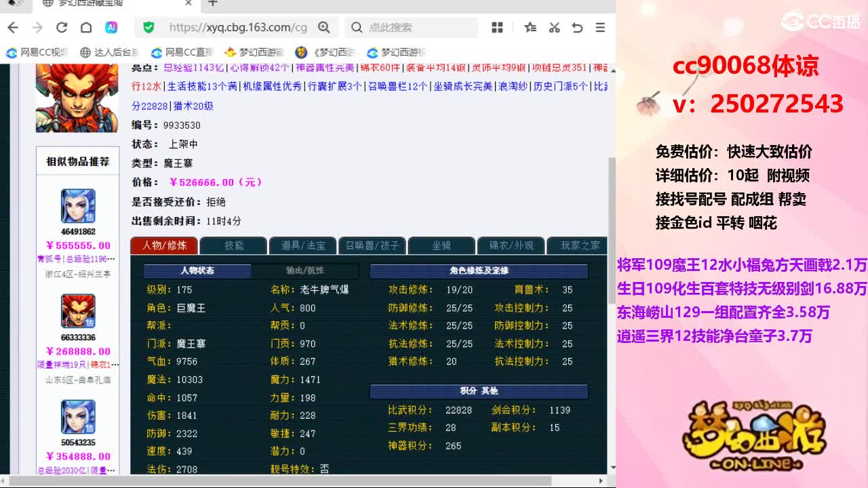Switch to the 锦衣/外观 tab
Image resolution: width=868 pixels, height=488 pixels.
coord(511,245)
